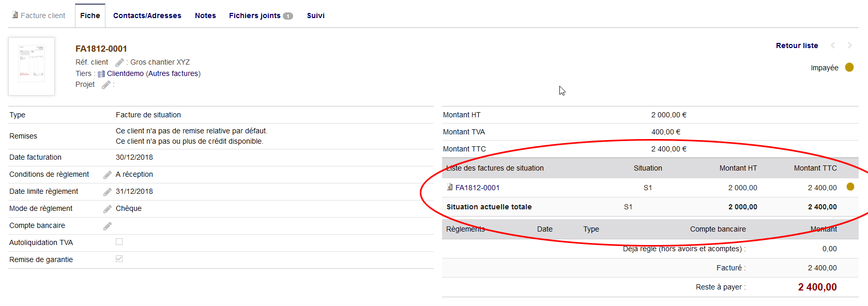This screenshot has height=306, width=868.
Task: Edit the Projet field with its pencil icon
Action: pyautogui.click(x=106, y=85)
